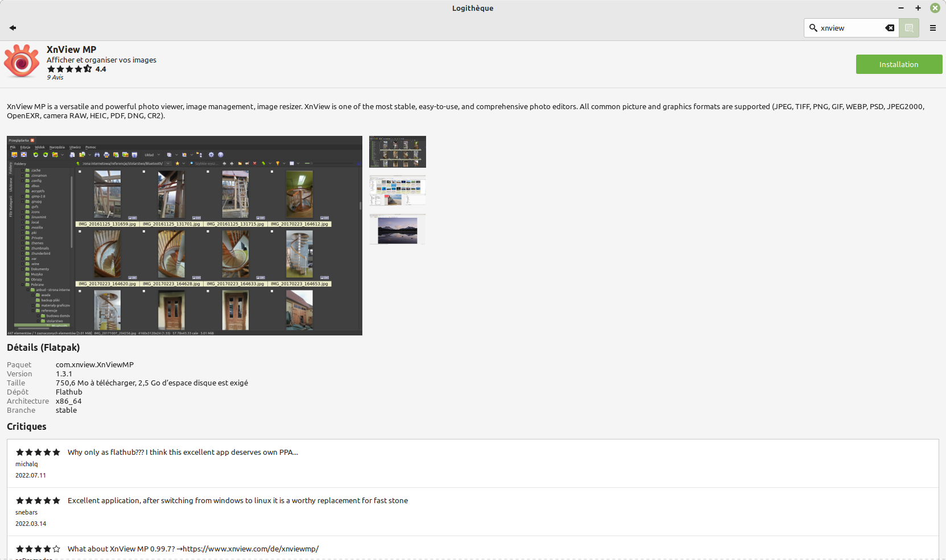Click the five-star rating on snebars's review

coord(38,501)
